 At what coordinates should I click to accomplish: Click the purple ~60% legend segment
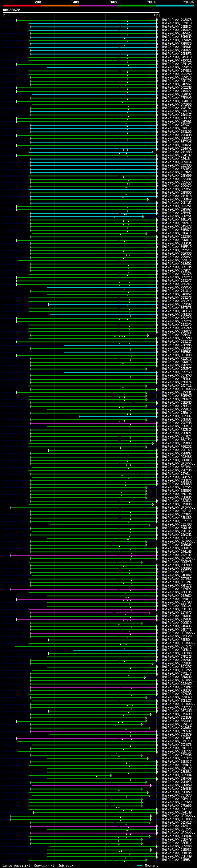[x=99, y=6]
